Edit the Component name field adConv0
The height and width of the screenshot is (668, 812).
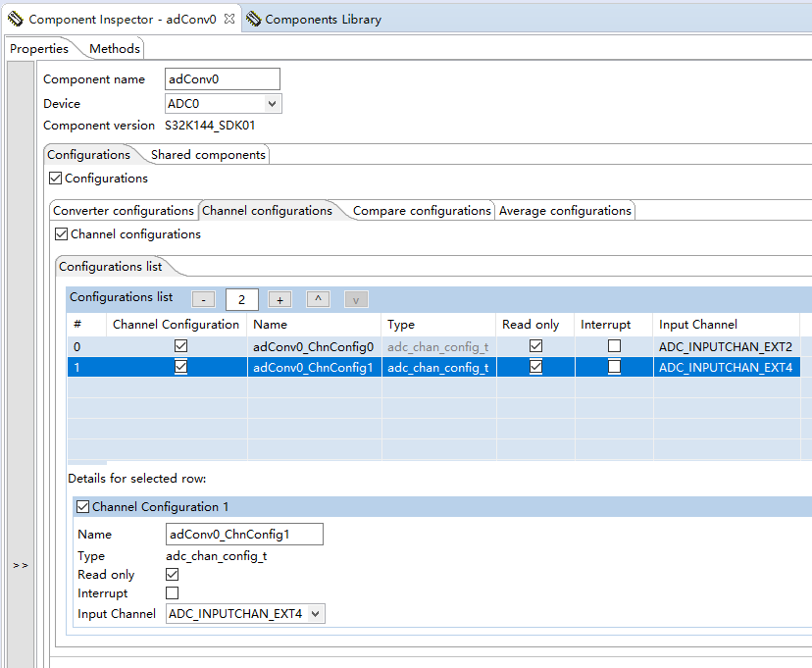point(223,79)
